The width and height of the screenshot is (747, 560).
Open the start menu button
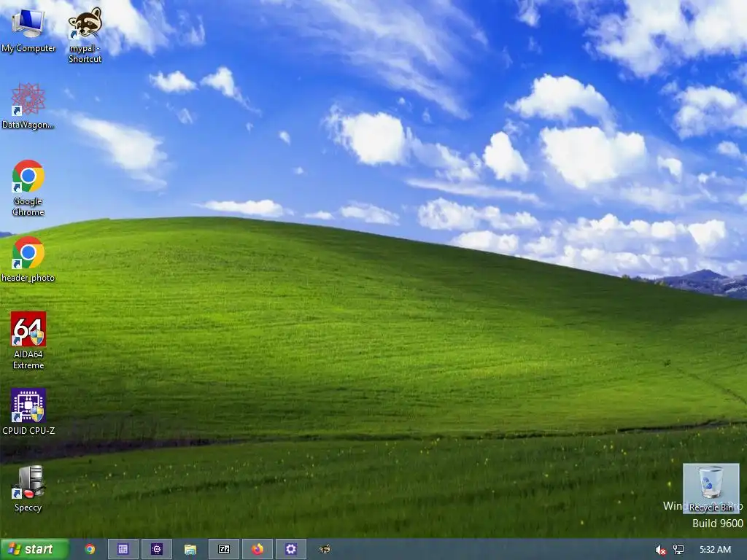point(34,549)
